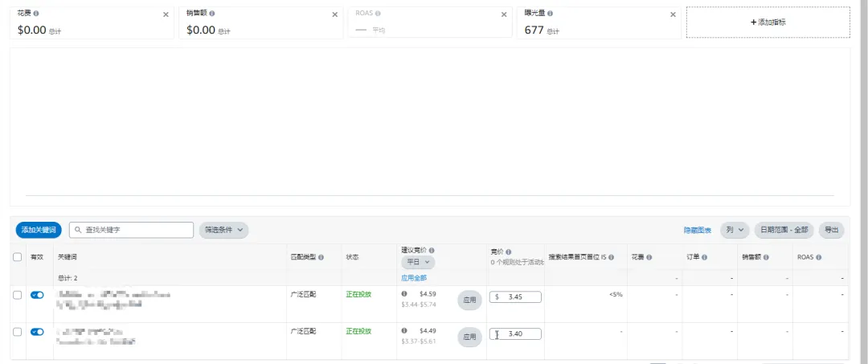Click the 添加指标 add metric box
Viewport: 868px width, 364px height.
tap(768, 22)
